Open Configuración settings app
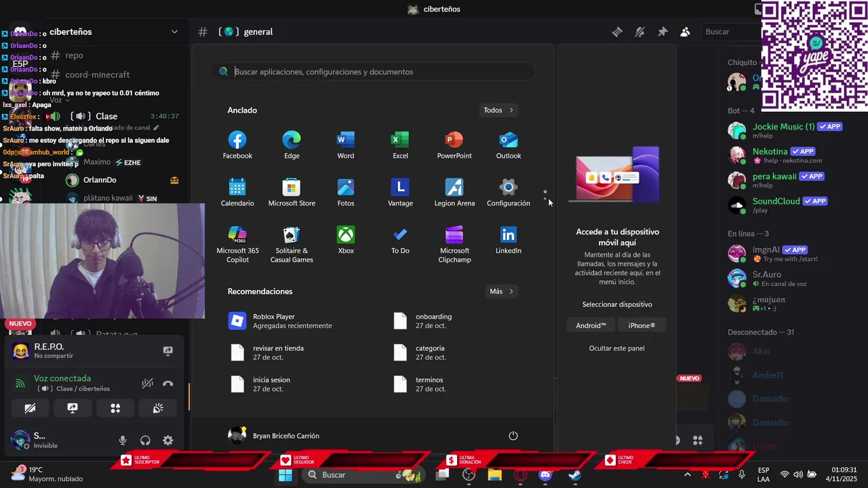The width and height of the screenshot is (868, 488). click(509, 193)
